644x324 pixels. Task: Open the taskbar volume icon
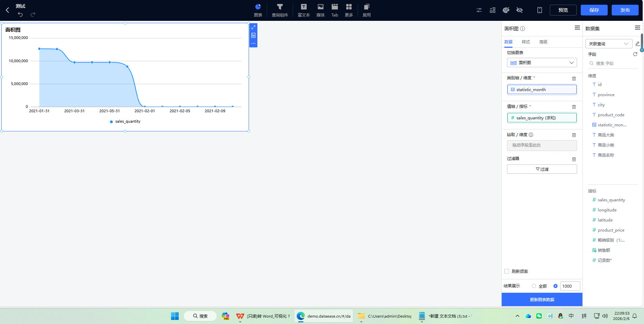[605, 316]
